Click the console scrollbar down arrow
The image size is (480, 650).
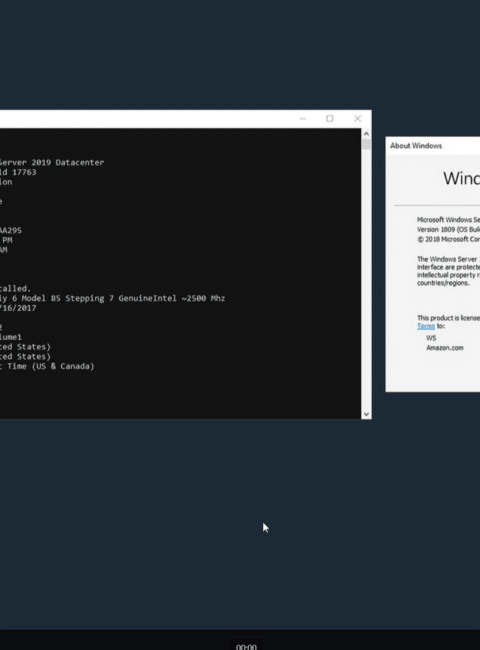click(366, 414)
